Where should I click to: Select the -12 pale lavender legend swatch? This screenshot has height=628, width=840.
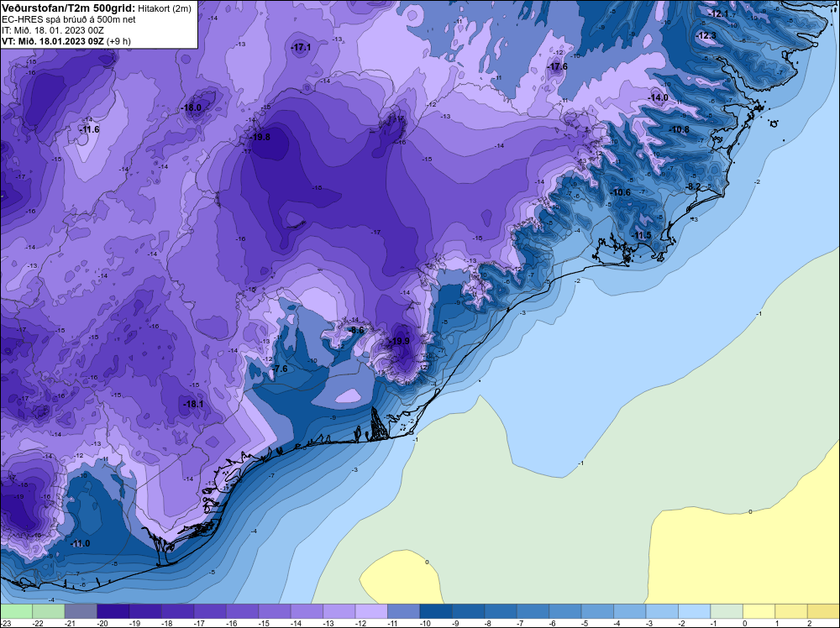click(371, 611)
